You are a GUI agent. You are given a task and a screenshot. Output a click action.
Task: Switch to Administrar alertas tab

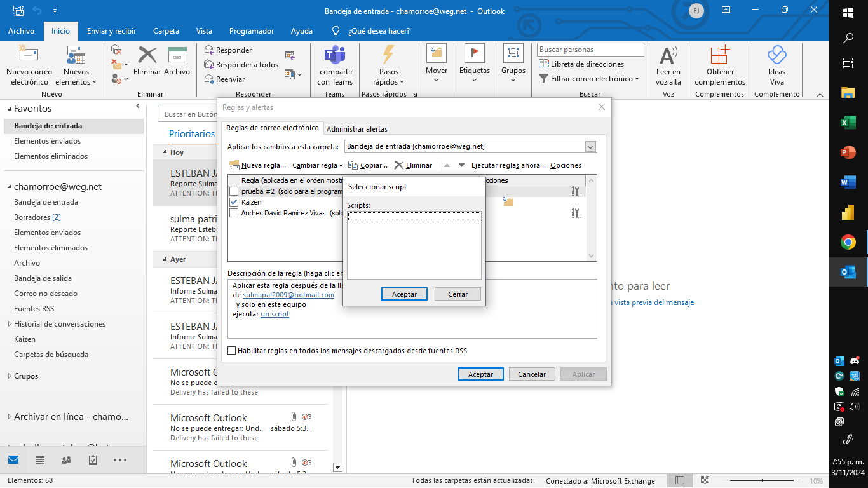pyautogui.click(x=356, y=129)
